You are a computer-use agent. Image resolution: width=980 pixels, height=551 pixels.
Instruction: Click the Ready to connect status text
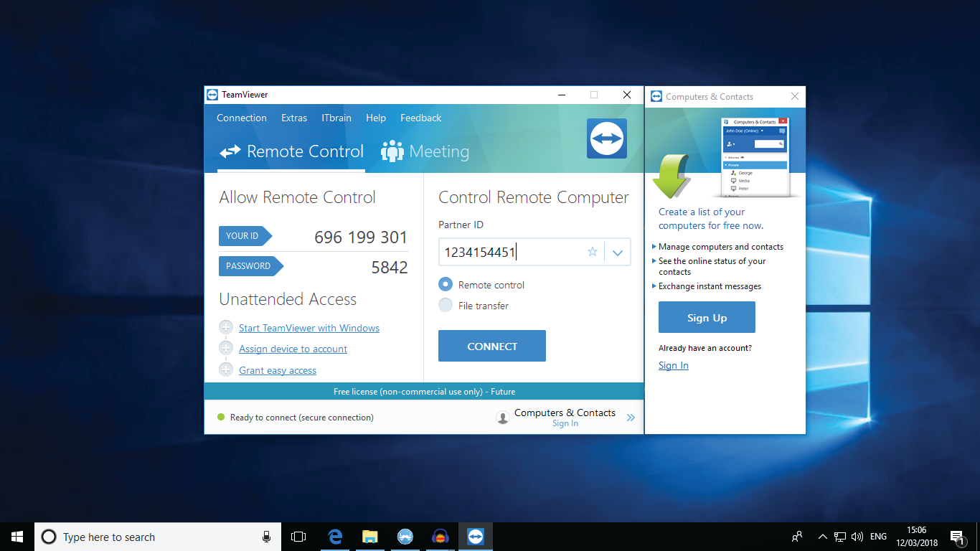click(302, 418)
